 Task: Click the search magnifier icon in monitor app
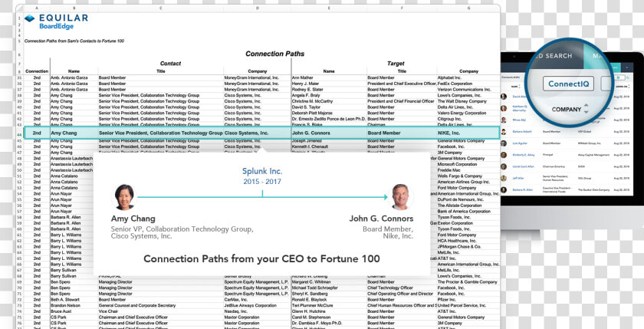click(x=628, y=77)
